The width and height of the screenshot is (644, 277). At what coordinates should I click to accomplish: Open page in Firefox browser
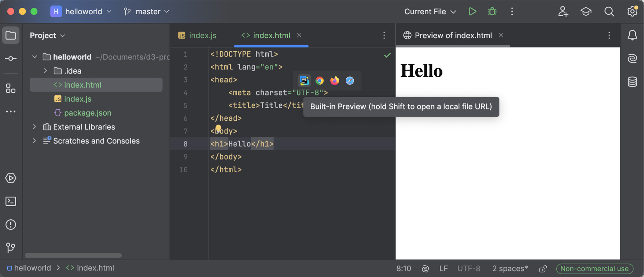pos(335,81)
